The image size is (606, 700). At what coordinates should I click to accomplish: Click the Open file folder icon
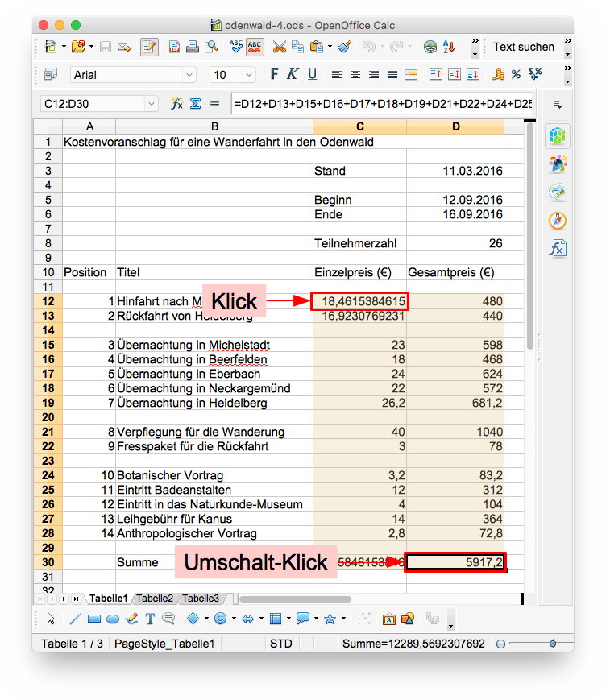(78, 47)
